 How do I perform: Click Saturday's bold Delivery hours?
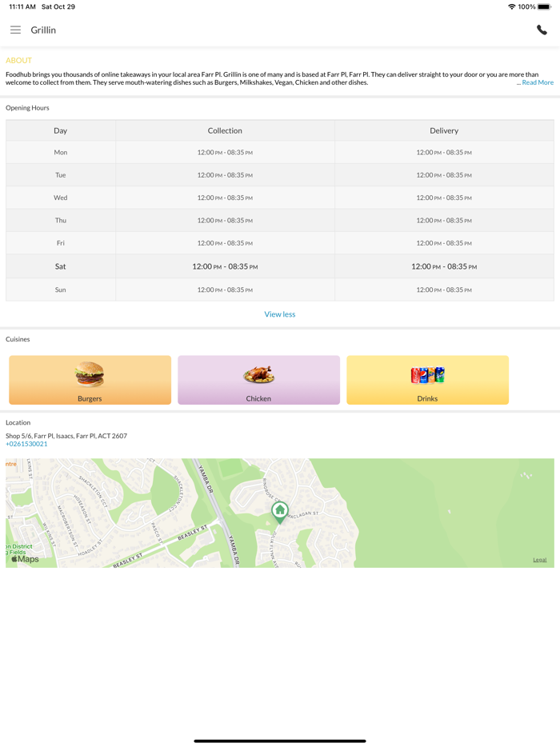[444, 266]
